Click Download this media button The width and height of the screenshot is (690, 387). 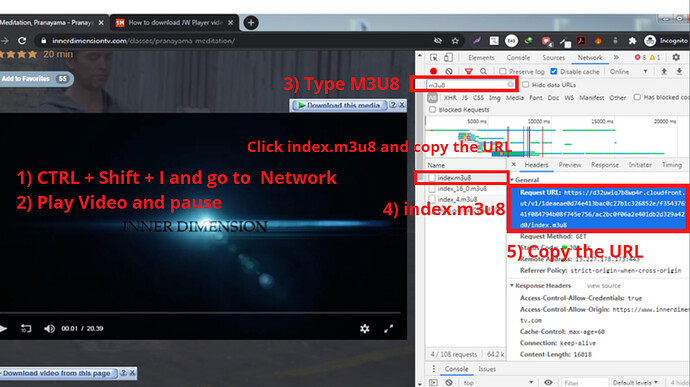pos(339,105)
